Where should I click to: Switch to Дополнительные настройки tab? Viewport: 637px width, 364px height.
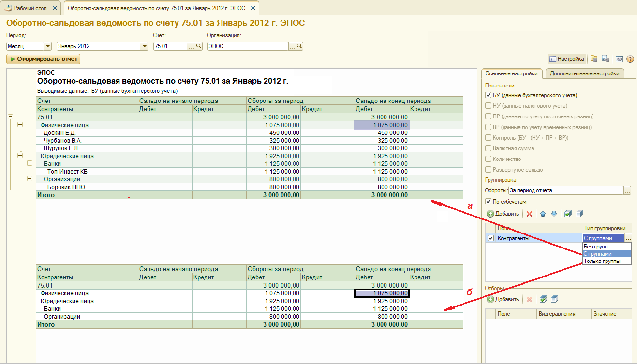(584, 74)
